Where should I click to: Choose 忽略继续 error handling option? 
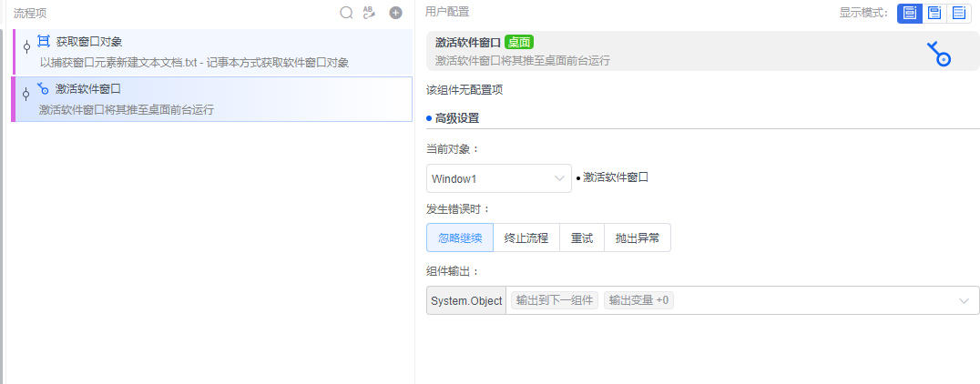[x=460, y=237]
